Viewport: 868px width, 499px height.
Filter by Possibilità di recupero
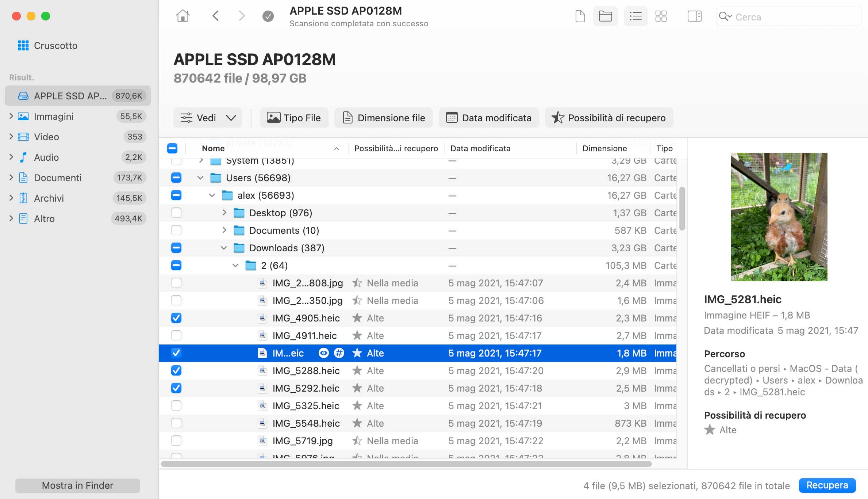(609, 118)
